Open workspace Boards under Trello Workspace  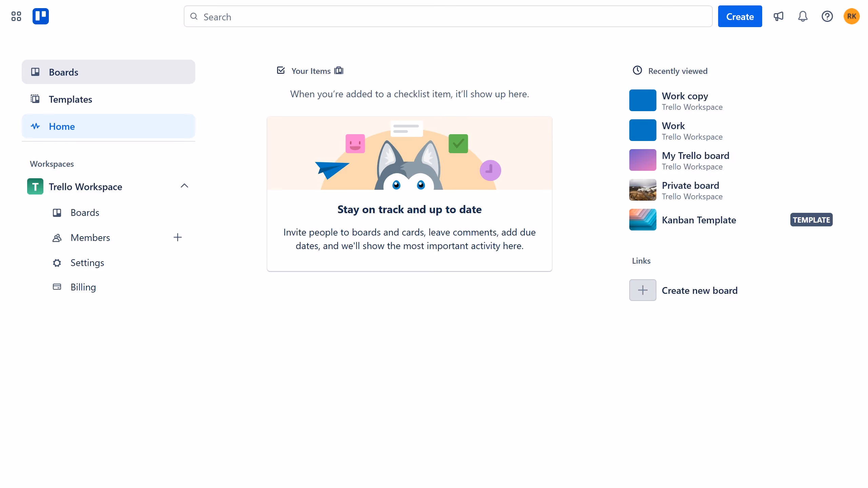point(85,212)
